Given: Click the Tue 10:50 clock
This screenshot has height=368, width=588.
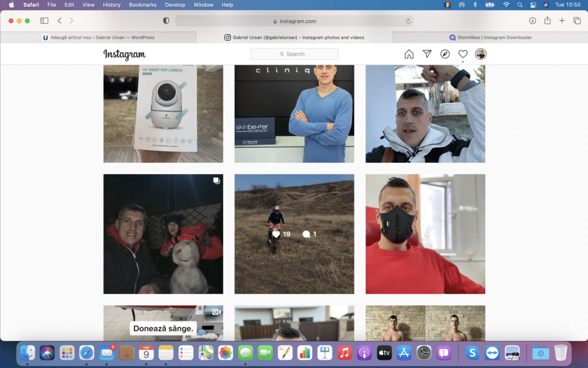Looking at the screenshot, I should 568,5.
